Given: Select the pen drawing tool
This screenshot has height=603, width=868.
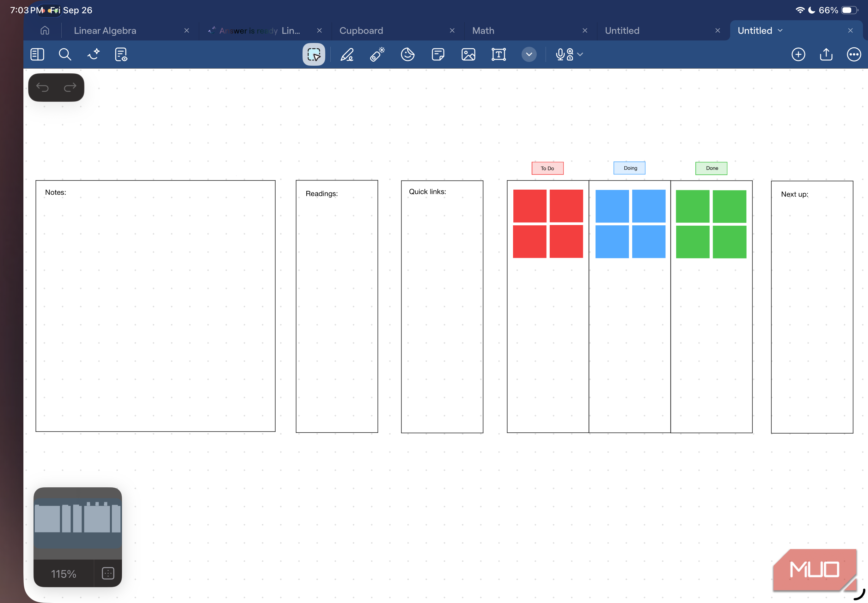Looking at the screenshot, I should (347, 54).
